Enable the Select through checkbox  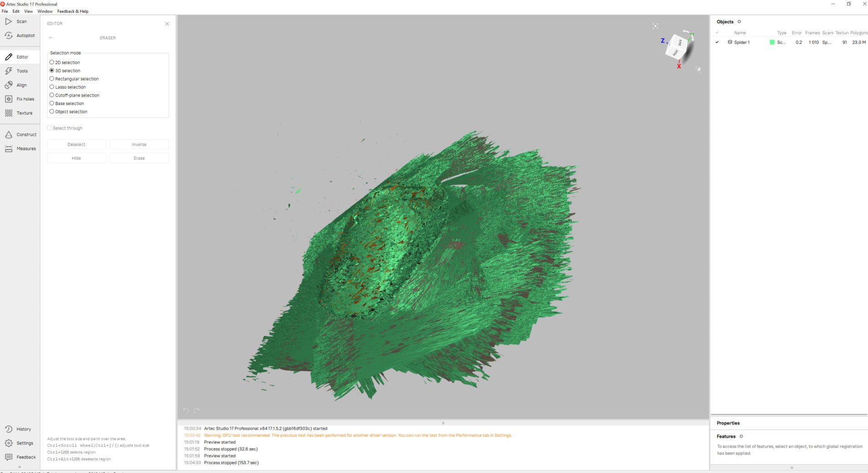tap(49, 128)
